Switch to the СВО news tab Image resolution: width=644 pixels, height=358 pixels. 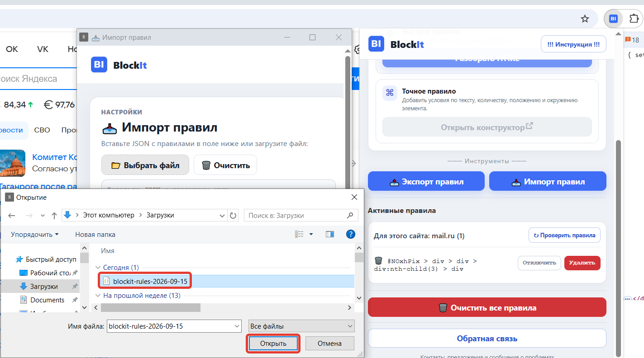[42, 130]
